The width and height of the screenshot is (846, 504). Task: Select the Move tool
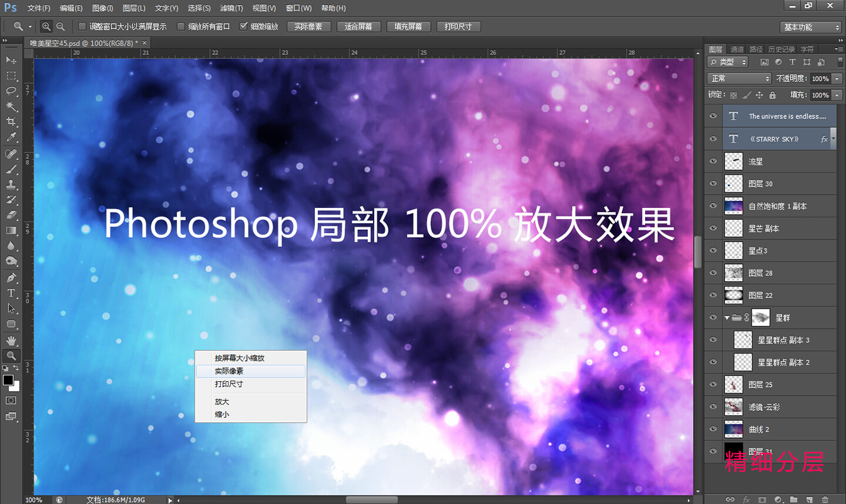11,60
